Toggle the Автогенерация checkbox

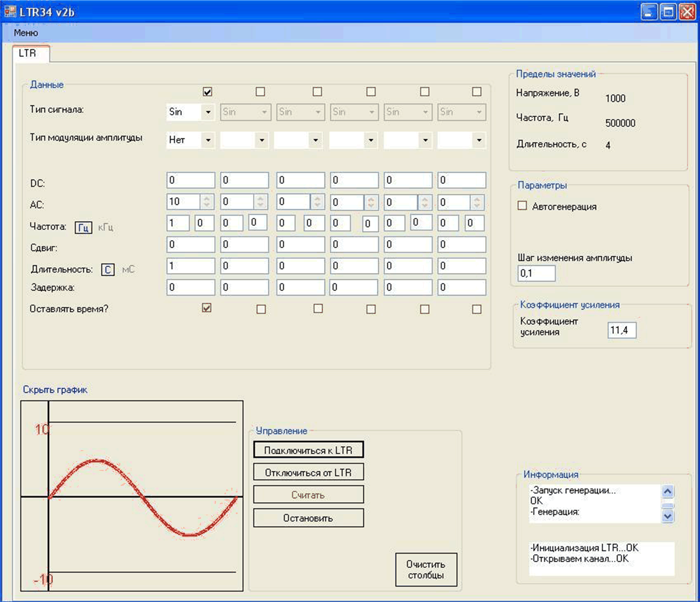coord(522,205)
